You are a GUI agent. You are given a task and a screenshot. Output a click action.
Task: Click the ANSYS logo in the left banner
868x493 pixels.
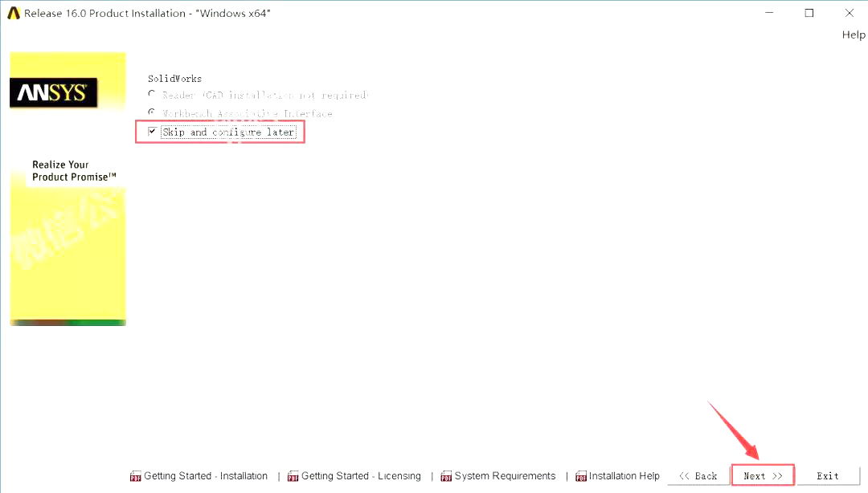53,92
